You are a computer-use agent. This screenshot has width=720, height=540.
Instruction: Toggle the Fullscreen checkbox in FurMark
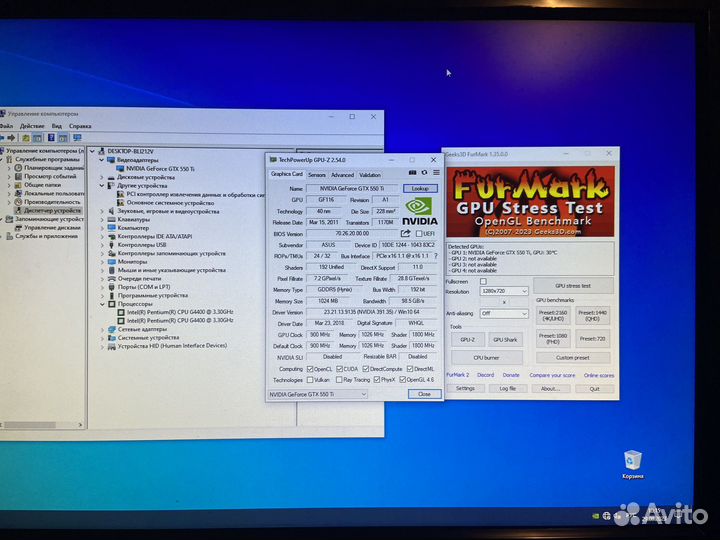pyautogui.click(x=484, y=281)
